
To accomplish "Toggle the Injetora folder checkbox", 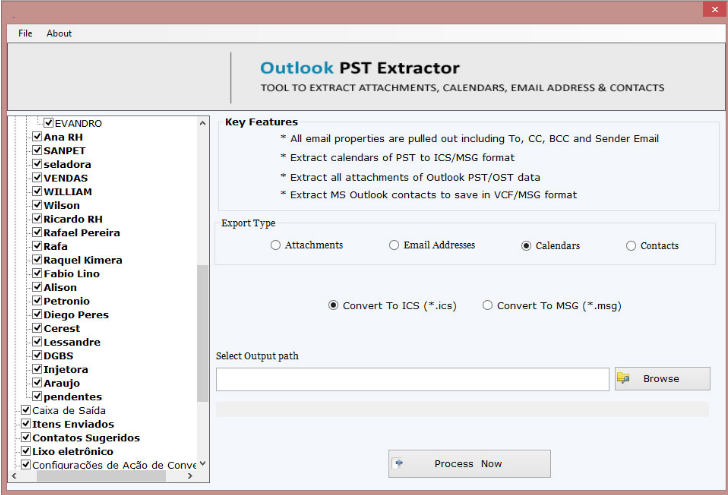I will (37, 369).
